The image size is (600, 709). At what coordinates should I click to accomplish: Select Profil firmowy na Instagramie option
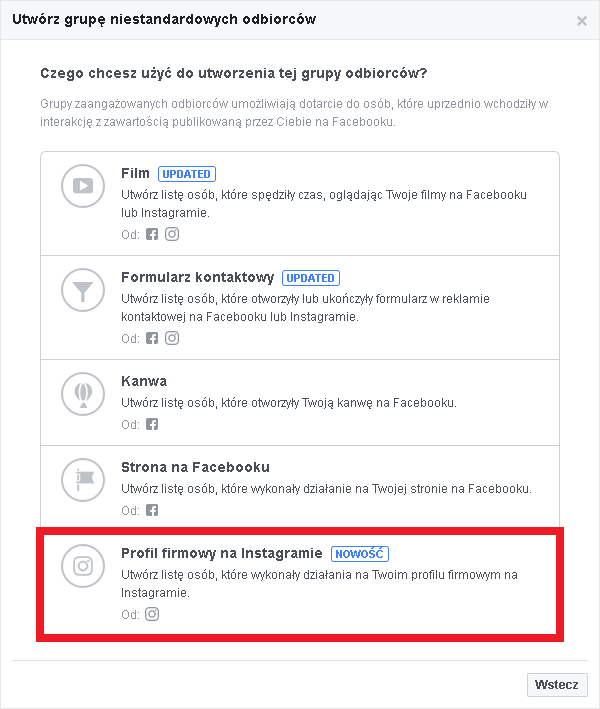(x=222, y=553)
